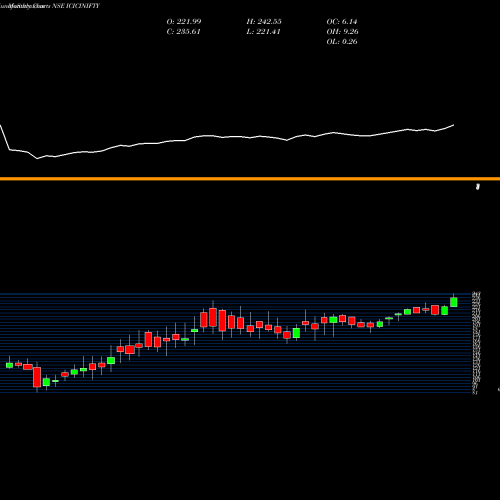
Task: Click the 'OH: 9.26' reading
Action: pos(342,31)
